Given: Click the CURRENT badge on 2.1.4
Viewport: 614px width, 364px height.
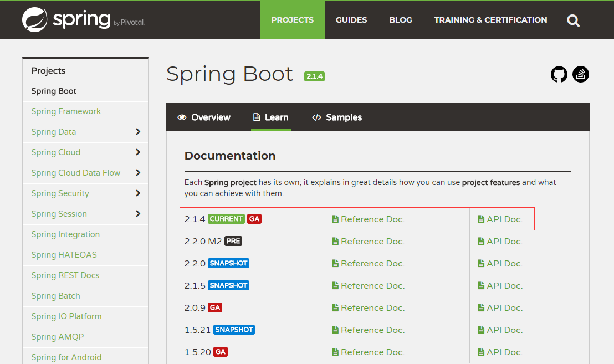Looking at the screenshot, I should coord(226,219).
